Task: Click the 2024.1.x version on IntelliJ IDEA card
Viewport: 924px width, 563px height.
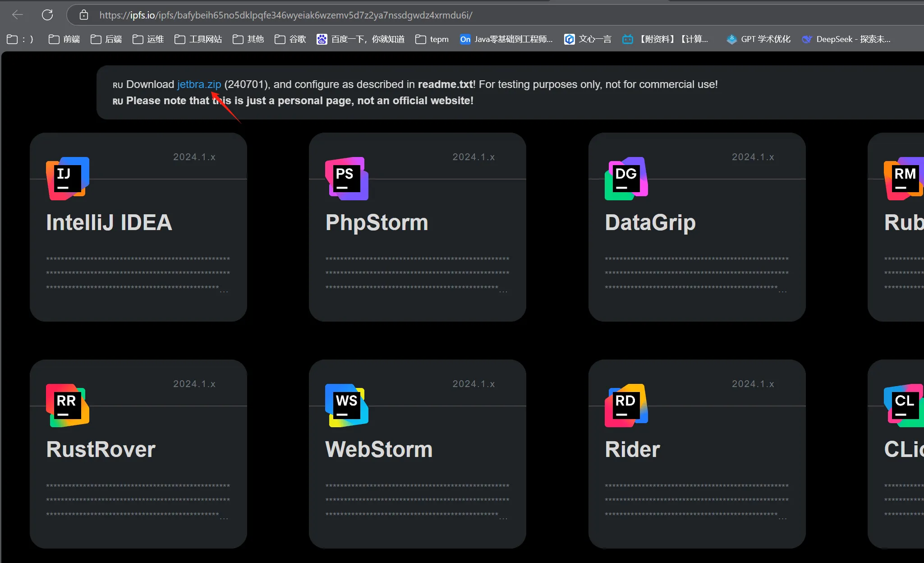Action: click(x=194, y=157)
